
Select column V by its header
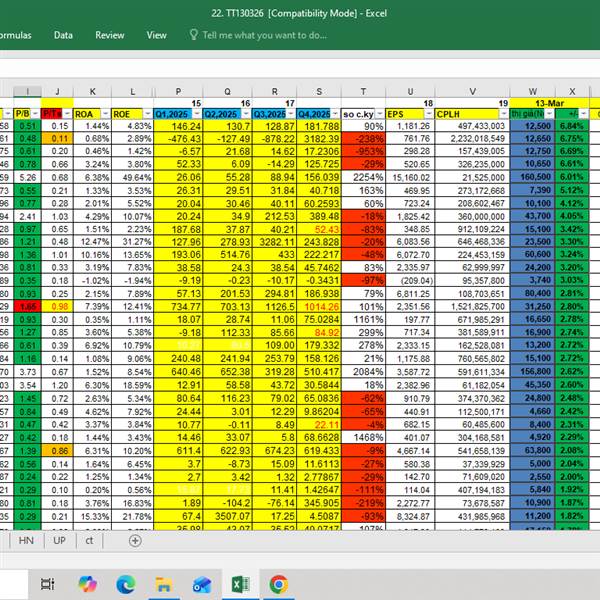pyautogui.click(x=473, y=91)
